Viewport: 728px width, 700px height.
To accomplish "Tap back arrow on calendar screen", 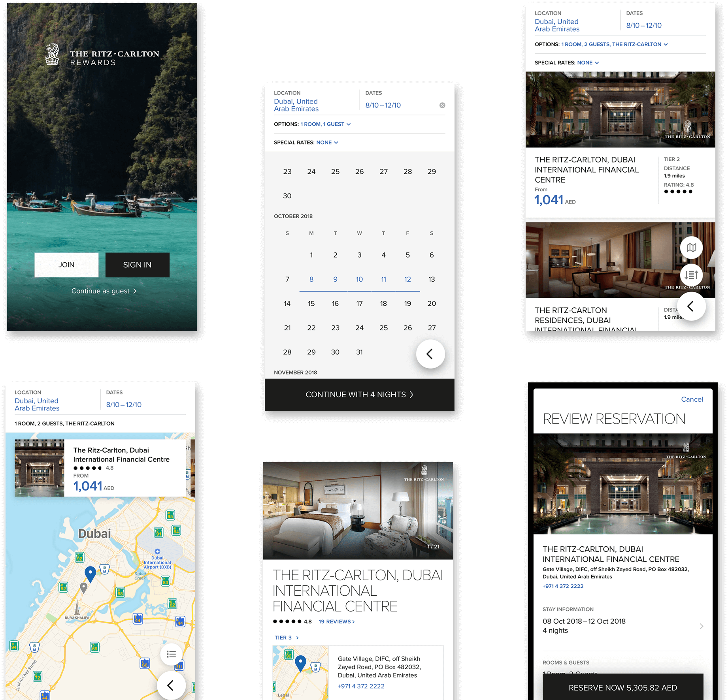I will pyautogui.click(x=430, y=354).
